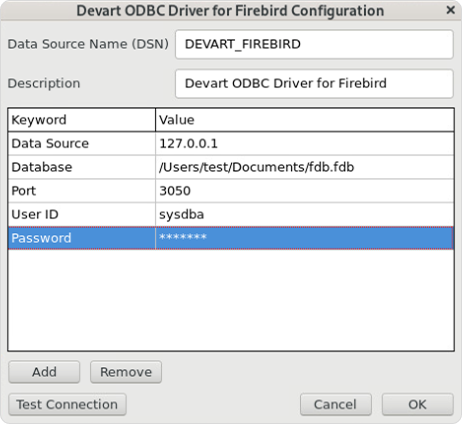This screenshot has height=424, width=462.
Task: Select the Value column header
Action: 305,120
